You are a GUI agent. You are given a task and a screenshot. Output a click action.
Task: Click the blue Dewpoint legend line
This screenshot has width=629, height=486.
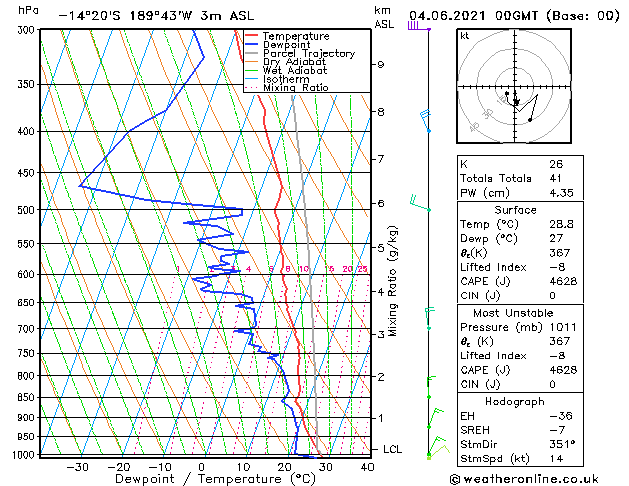click(251, 45)
